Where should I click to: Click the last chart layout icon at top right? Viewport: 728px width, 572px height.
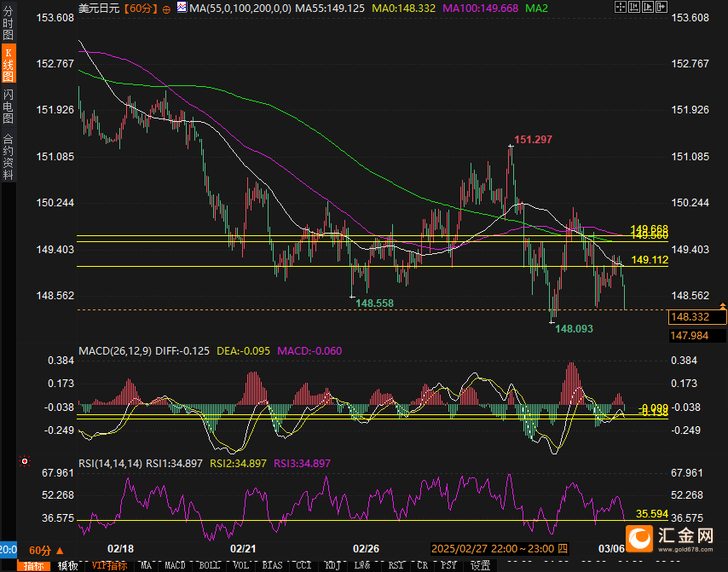click(x=661, y=8)
